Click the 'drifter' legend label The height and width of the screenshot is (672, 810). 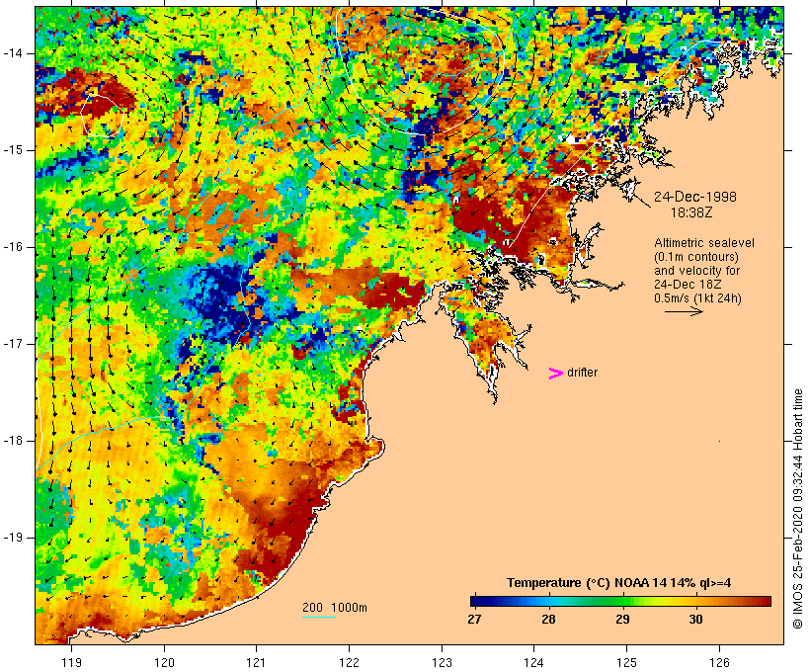[582, 373]
